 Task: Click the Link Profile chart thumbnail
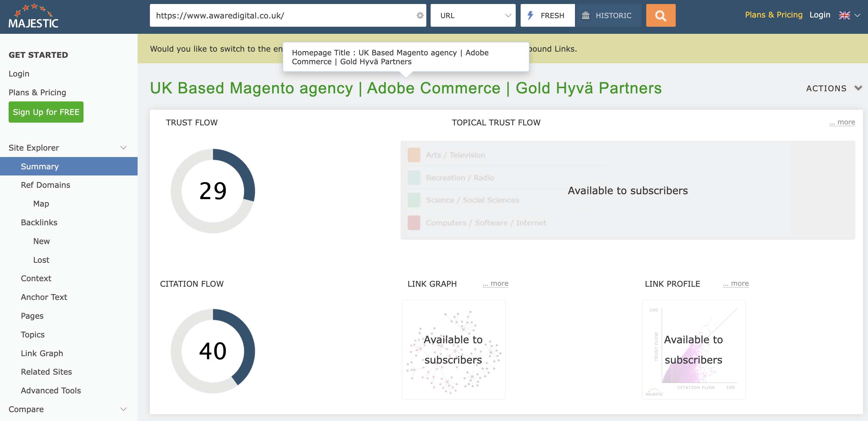tap(694, 349)
